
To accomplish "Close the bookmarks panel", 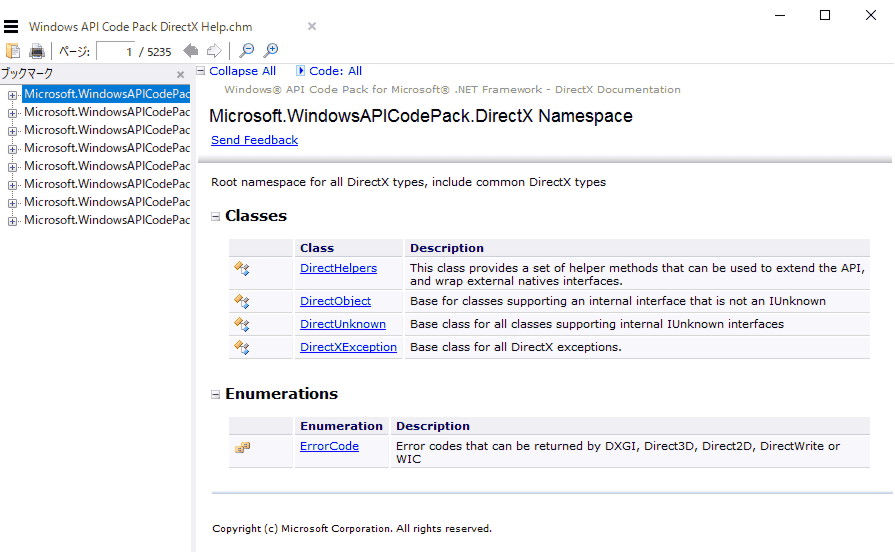I will click(180, 74).
